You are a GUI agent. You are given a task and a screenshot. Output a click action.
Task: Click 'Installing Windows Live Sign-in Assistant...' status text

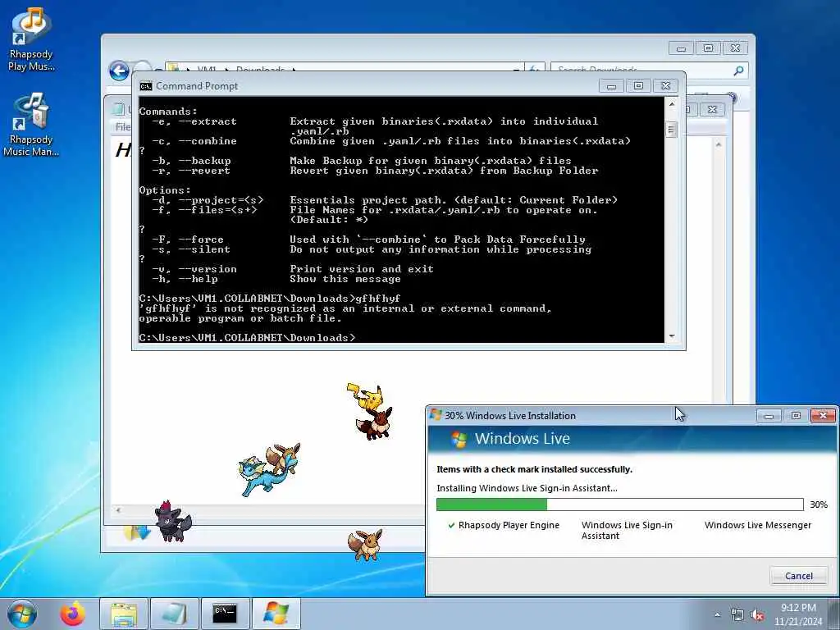527,488
